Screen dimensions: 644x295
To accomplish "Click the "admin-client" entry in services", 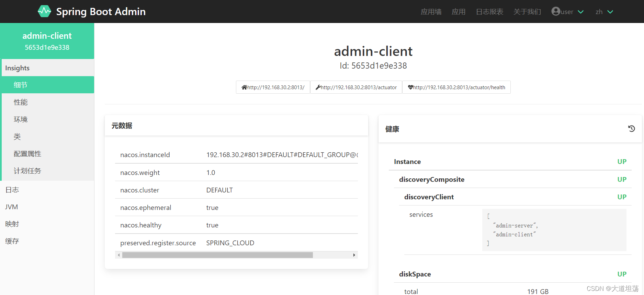I will (514, 234).
